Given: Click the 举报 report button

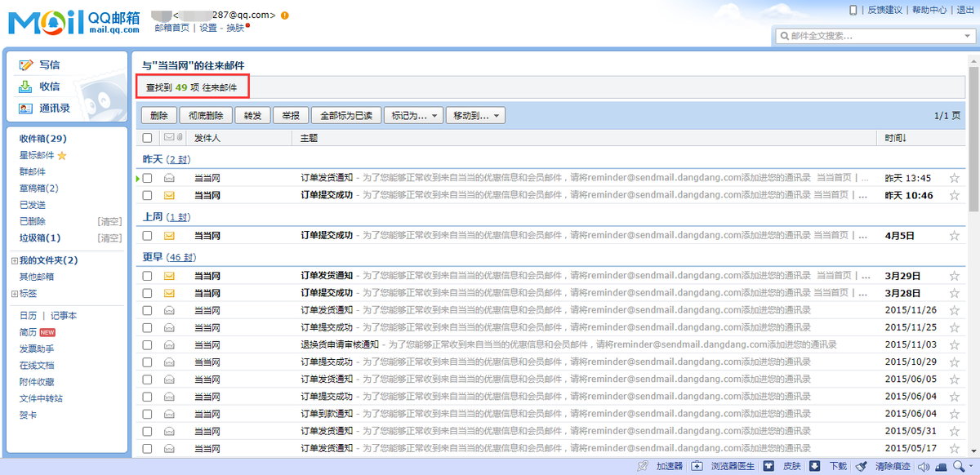Looking at the screenshot, I should (290, 116).
